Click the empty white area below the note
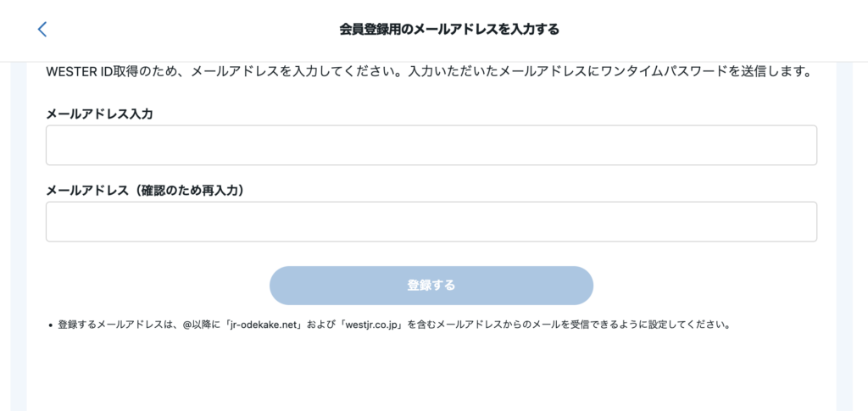 (431, 373)
